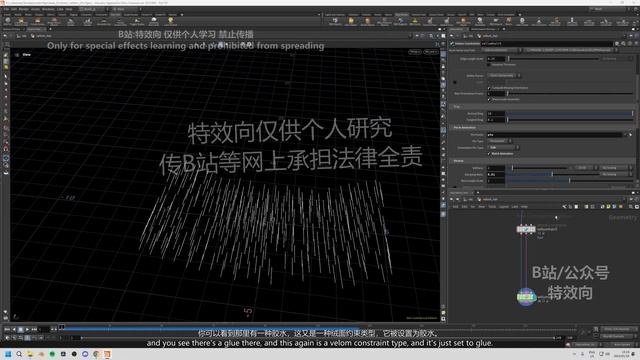
Task: Click the Stiffness value field
Action: [x=496, y=168]
